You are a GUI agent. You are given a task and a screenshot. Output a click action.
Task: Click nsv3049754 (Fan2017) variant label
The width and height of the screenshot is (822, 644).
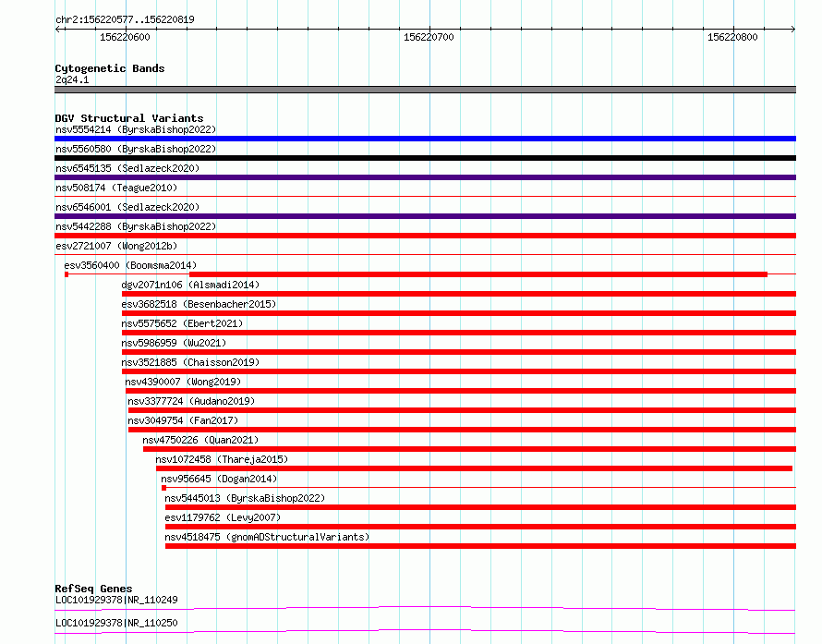183,420
